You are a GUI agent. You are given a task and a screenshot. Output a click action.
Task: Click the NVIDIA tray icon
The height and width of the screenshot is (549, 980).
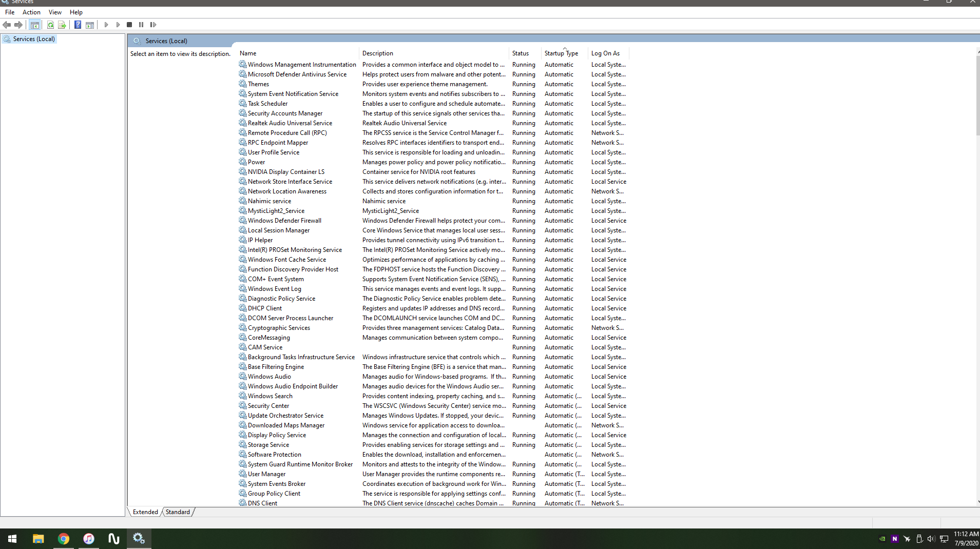(882, 539)
